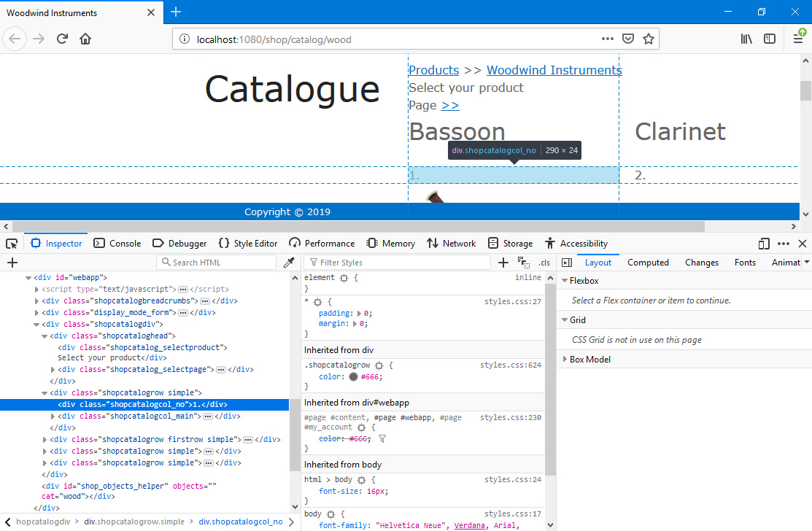
Task: Toggle pseudo-class panel icon
Action: click(524, 263)
